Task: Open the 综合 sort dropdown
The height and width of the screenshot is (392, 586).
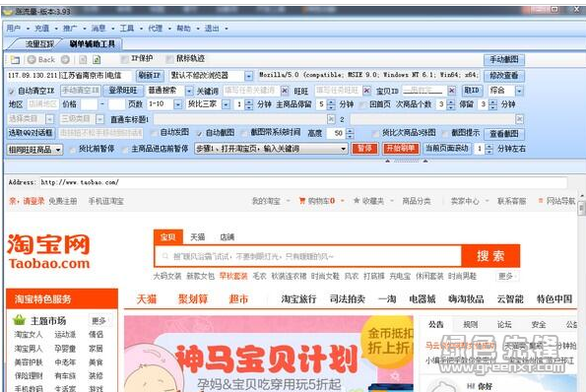Action: pos(519,91)
